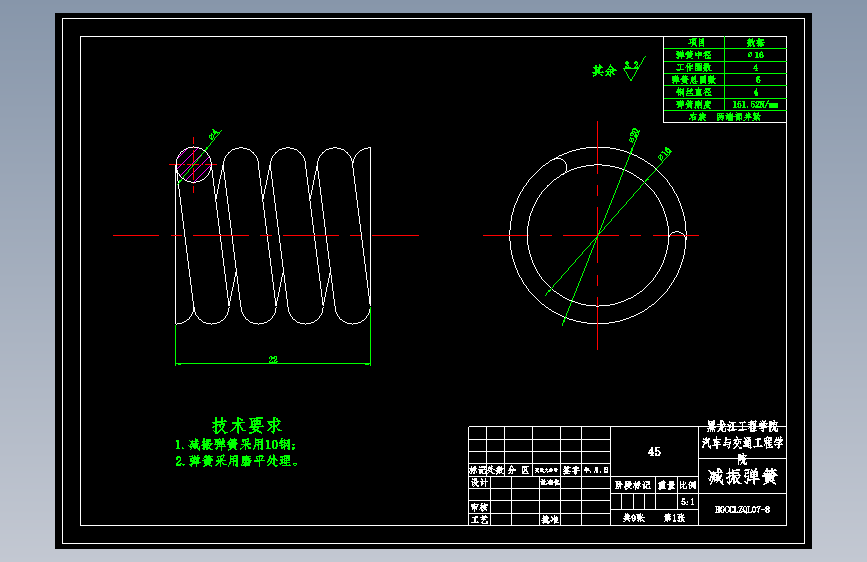Image resolution: width=867 pixels, height=562 pixels.
Task: Click the 右旋 两端面并紧 table row
Action: pyautogui.click(x=725, y=117)
